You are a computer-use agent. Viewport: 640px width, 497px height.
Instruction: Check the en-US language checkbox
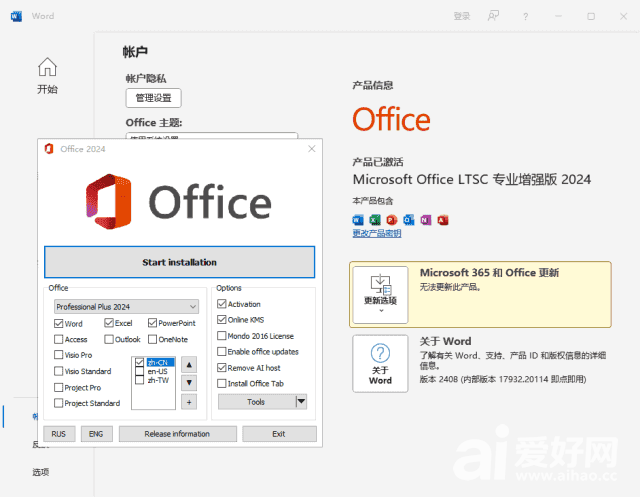[x=139, y=371]
